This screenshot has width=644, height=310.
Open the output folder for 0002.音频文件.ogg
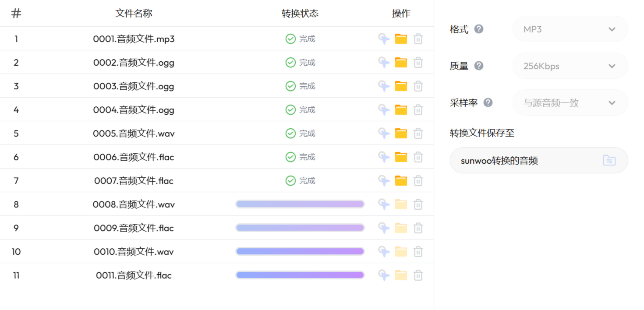point(401,62)
